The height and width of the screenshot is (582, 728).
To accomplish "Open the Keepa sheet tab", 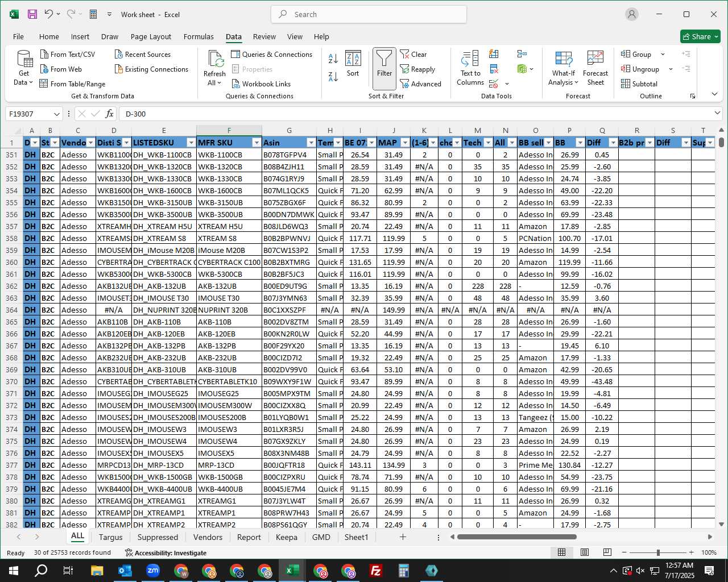I will (287, 537).
